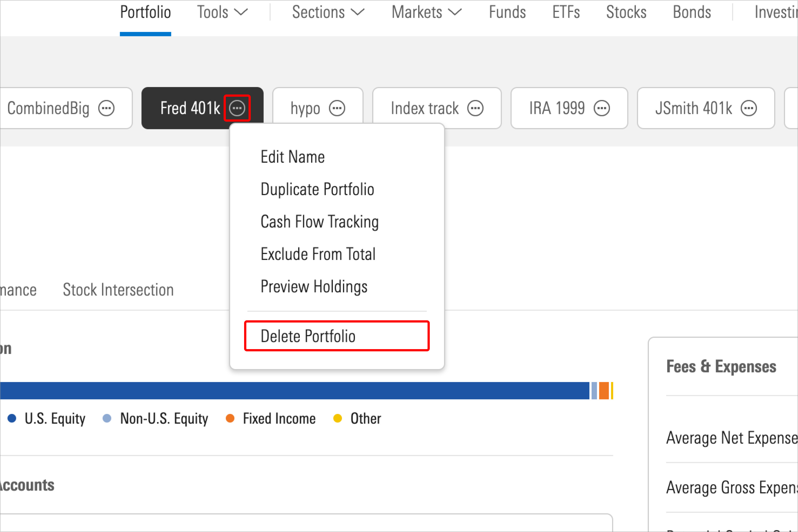Click the three-dot icon on hypo tab
Image resolution: width=798 pixels, height=532 pixels.
pos(338,108)
